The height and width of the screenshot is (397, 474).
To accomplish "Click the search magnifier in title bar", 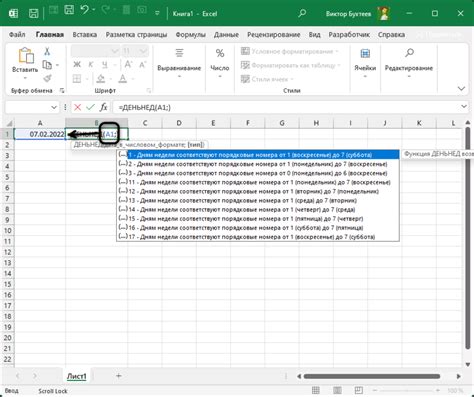I will tap(302, 13).
